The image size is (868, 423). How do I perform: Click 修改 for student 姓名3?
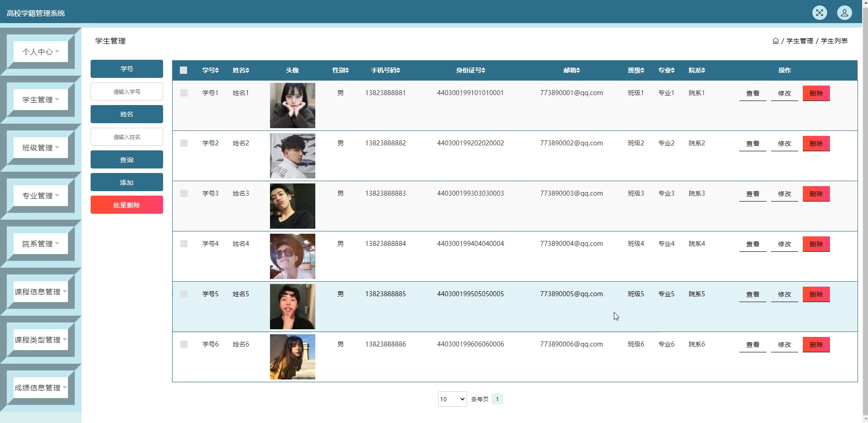click(x=785, y=194)
